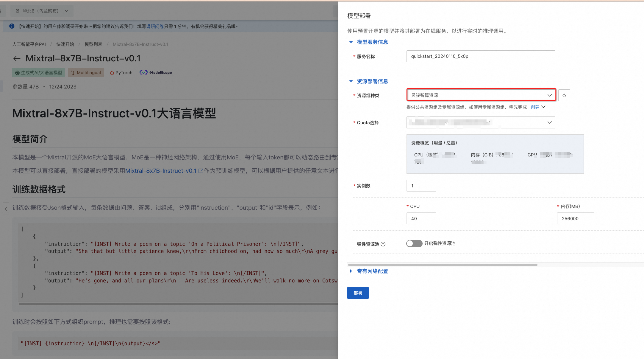Toggle the 开启弹性资源池 switch
This screenshot has width=644, height=359.
(x=414, y=243)
